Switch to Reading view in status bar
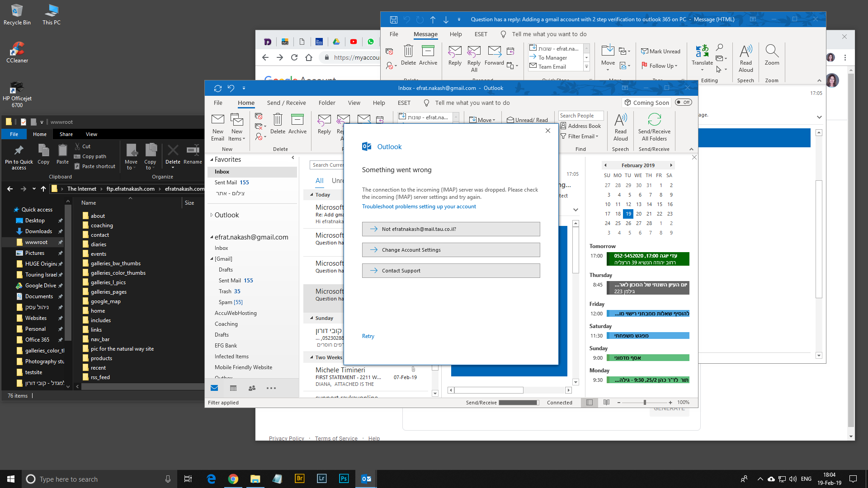This screenshot has width=868, height=488. (606, 402)
